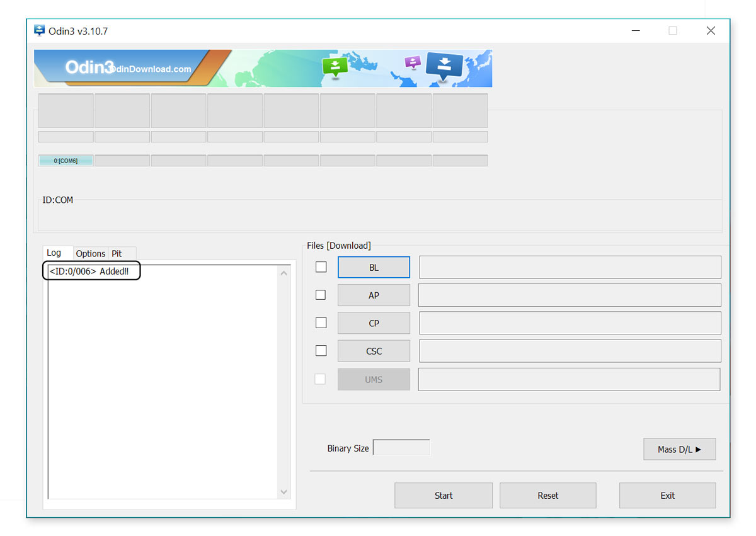
Task: Tick the CP file checkbox
Action: coord(321,322)
